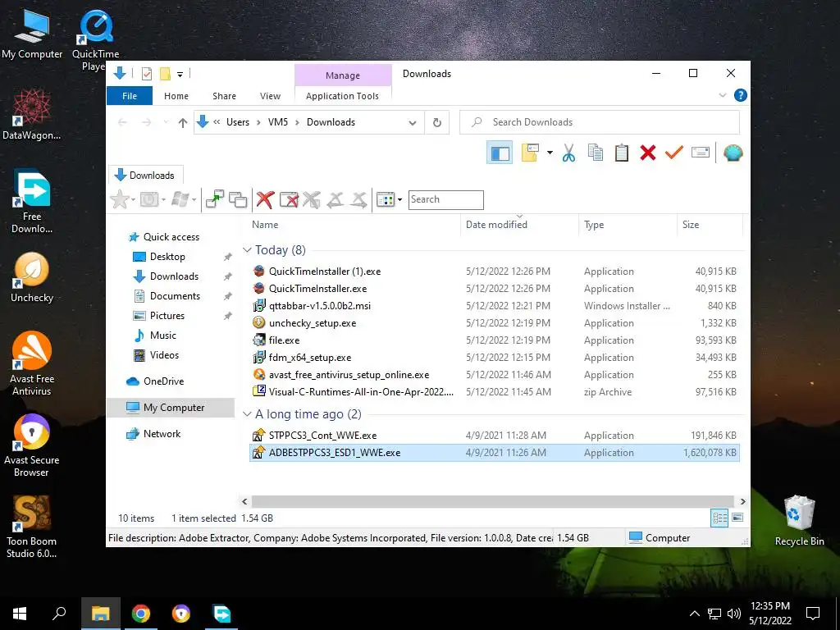Open folder options icon in toolbar

pyautogui.click(x=530, y=153)
